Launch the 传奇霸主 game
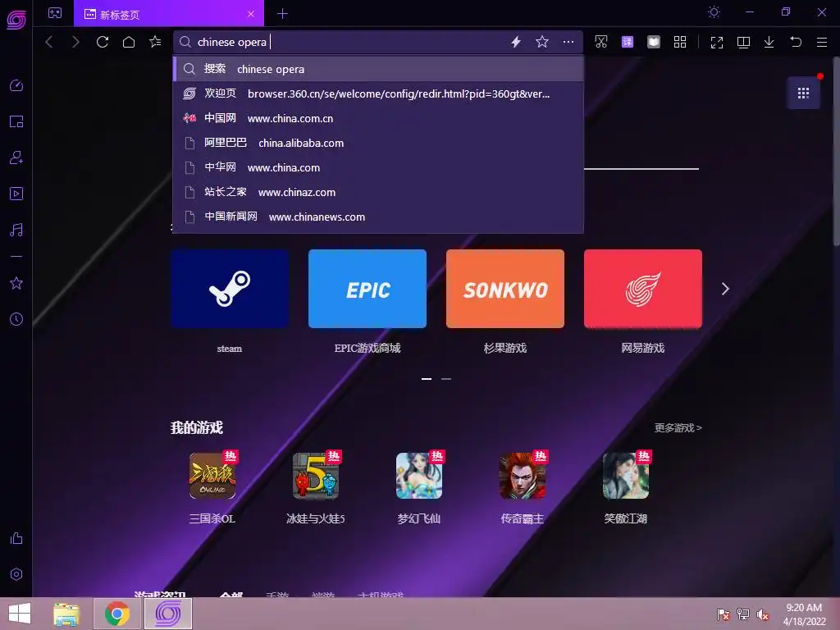 [x=523, y=476]
